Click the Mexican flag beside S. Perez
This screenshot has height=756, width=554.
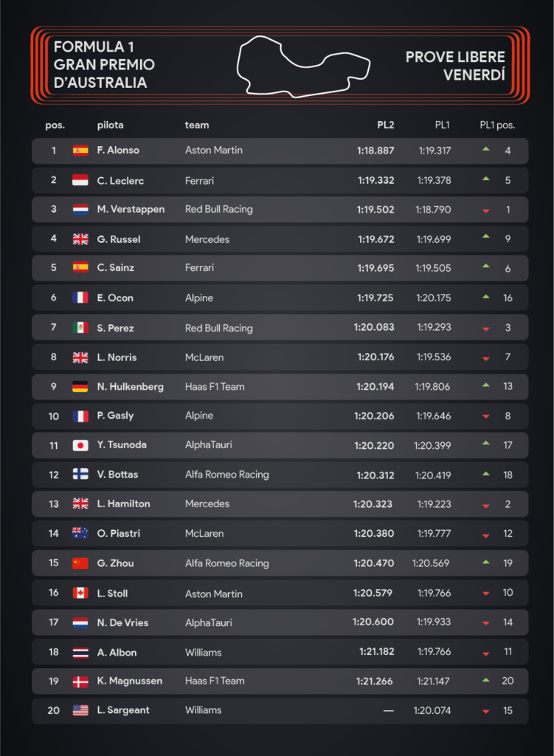[x=80, y=328]
